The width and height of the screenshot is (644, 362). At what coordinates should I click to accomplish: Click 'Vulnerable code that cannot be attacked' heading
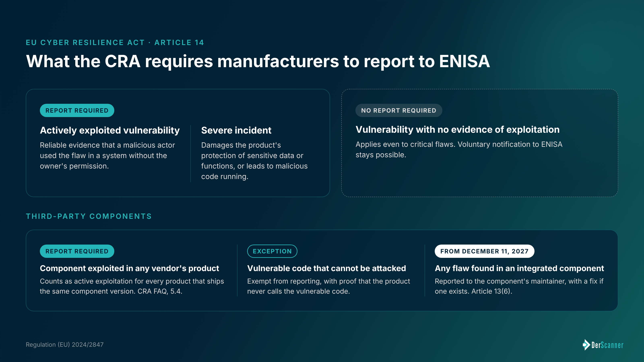(326, 268)
